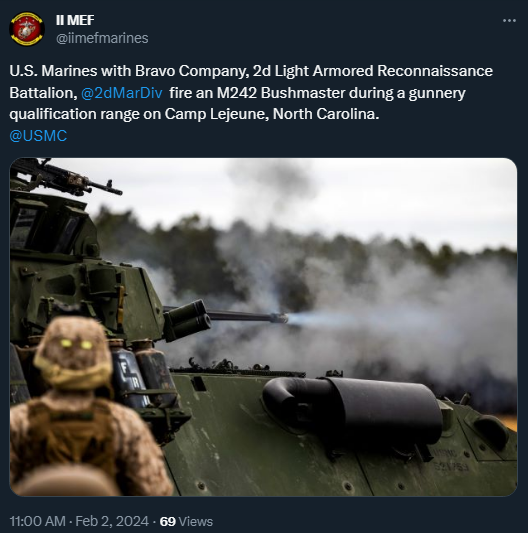This screenshot has width=528, height=533.
Task: Click the II MEF display name
Action: pyautogui.click(x=75, y=20)
